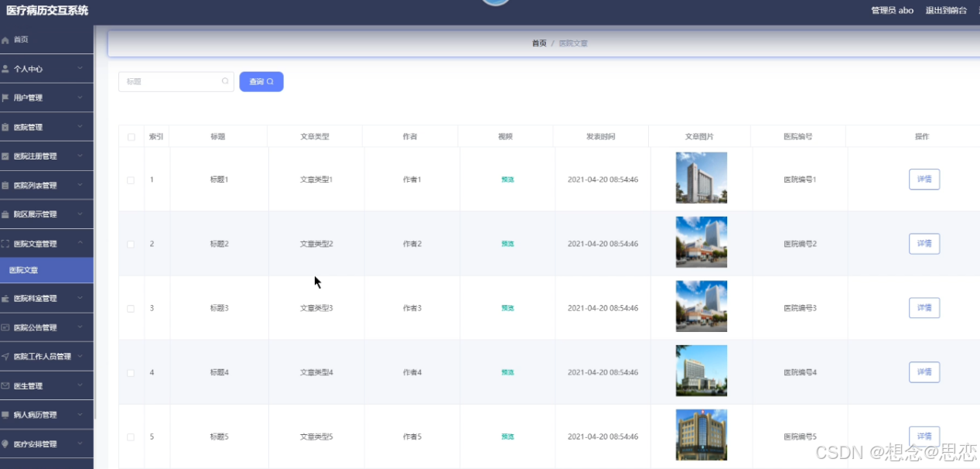Click the paper-plane icon beside 医院工作人员管理
Screen dimensions: 980x469
5,357
